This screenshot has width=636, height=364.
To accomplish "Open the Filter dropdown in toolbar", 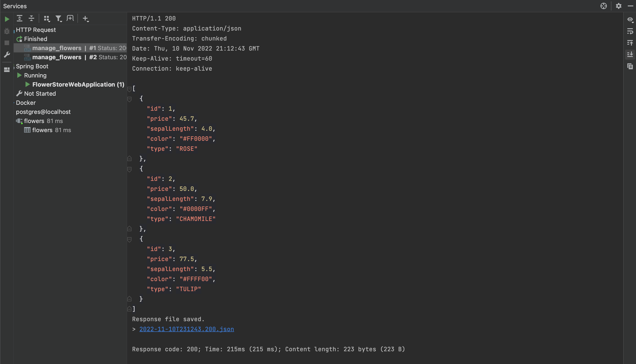I will tap(59, 18).
